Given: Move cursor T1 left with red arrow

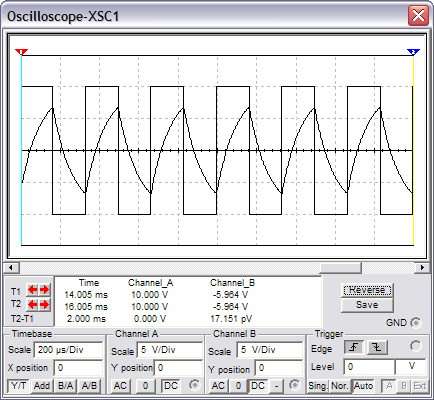Looking at the screenshot, I should tap(33, 290).
